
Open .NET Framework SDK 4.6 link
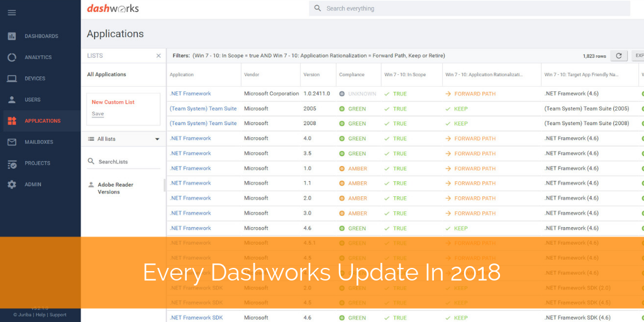point(196,318)
